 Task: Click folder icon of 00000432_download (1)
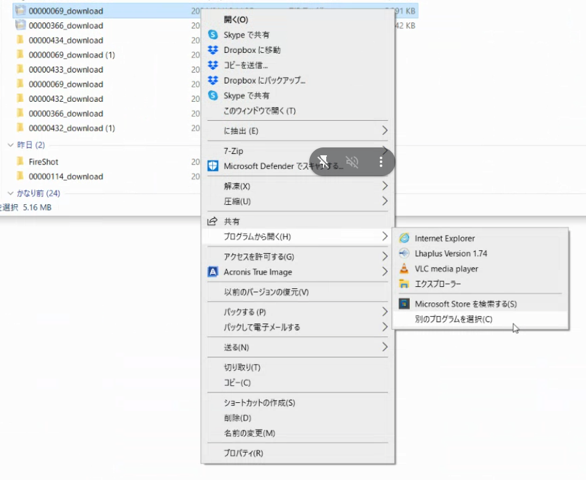point(20,128)
